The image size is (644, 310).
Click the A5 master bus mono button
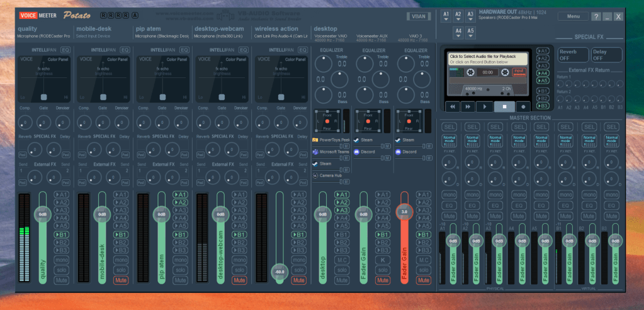click(543, 195)
